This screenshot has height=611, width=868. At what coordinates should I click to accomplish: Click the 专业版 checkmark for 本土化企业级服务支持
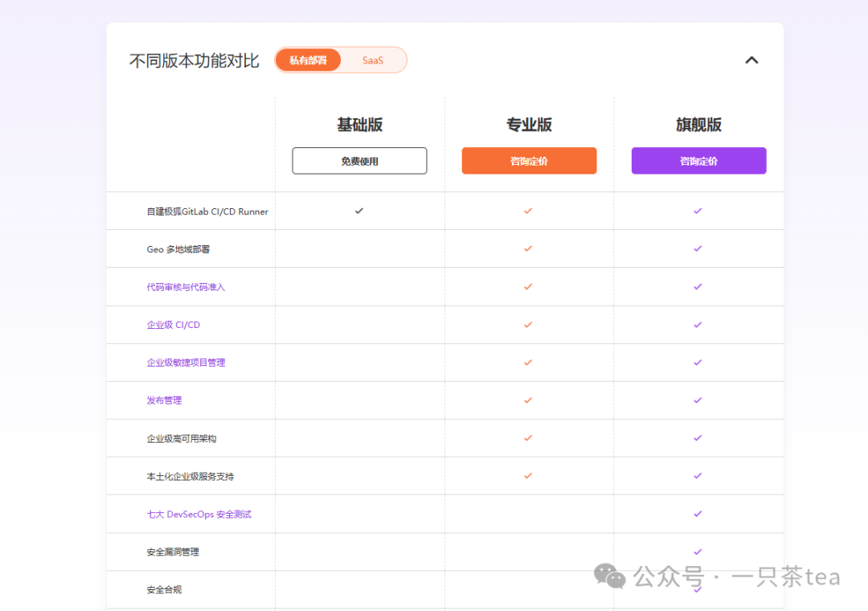[x=528, y=475]
